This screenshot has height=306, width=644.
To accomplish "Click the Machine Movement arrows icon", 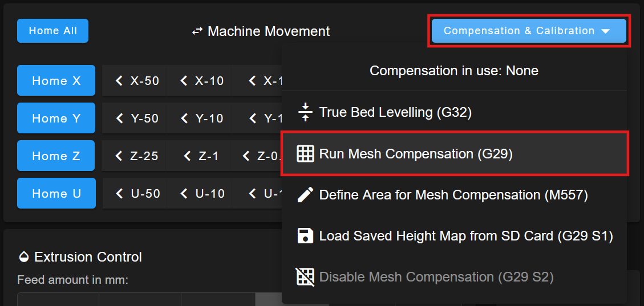I will [x=197, y=31].
